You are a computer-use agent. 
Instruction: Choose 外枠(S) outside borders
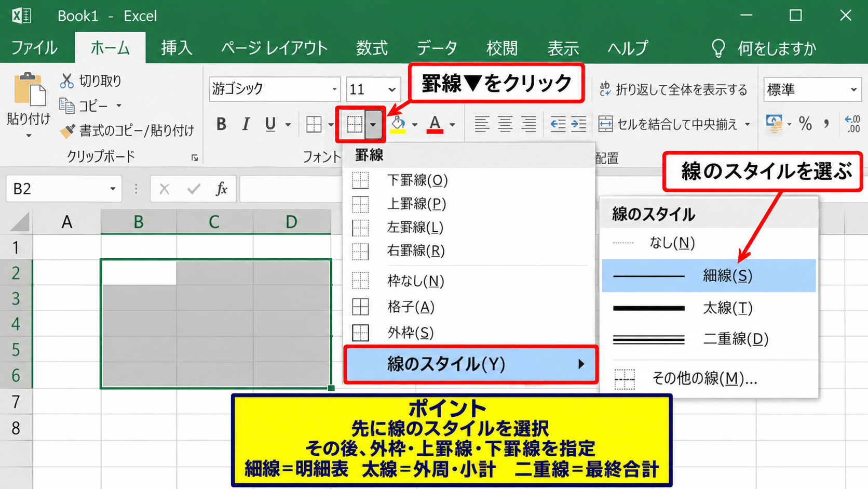coord(469,333)
